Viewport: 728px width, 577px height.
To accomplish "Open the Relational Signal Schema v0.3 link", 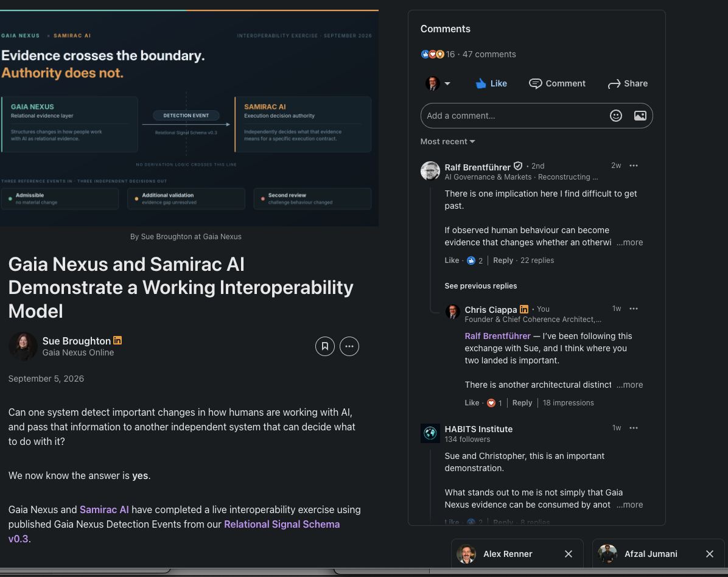I will click(174, 531).
